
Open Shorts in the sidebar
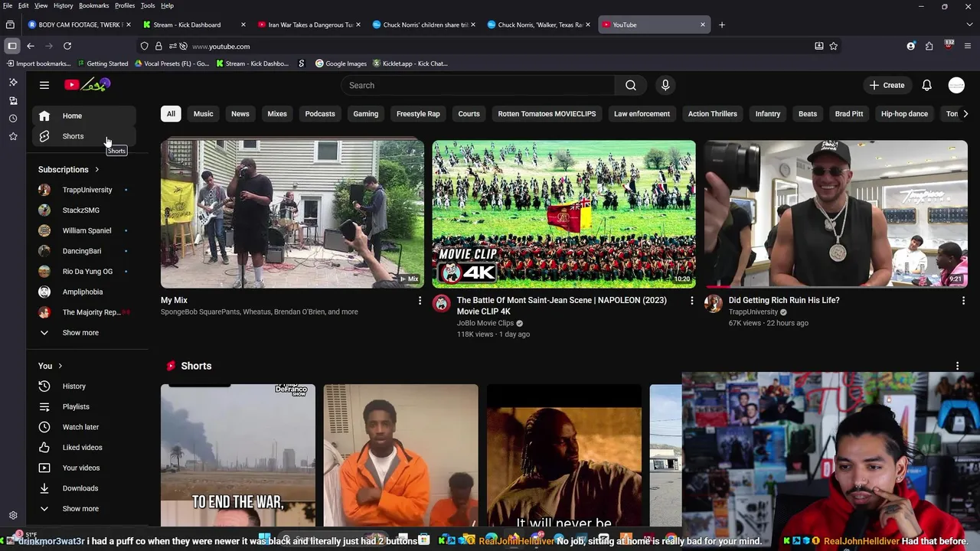[x=84, y=136]
